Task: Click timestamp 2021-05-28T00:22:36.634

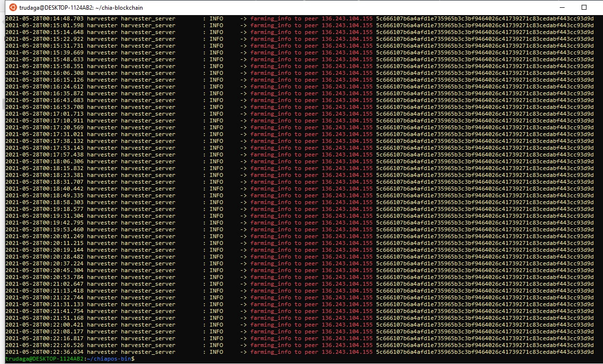Action: tap(44, 352)
